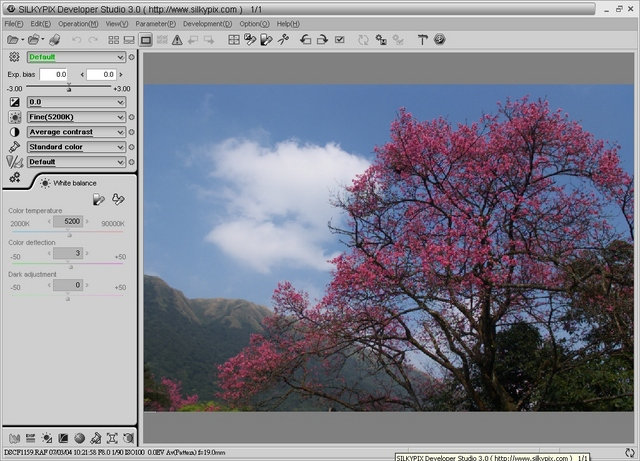The height and width of the screenshot is (461, 640).
Task: Click the open folder toolbar icon
Action: pyautogui.click(x=34, y=40)
